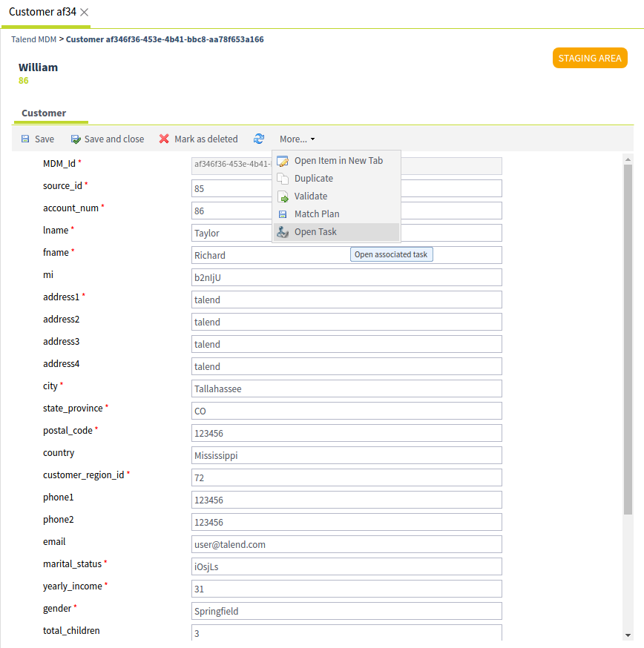This screenshot has height=648, width=644.
Task: Click into the email input field
Action: point(346,544)
